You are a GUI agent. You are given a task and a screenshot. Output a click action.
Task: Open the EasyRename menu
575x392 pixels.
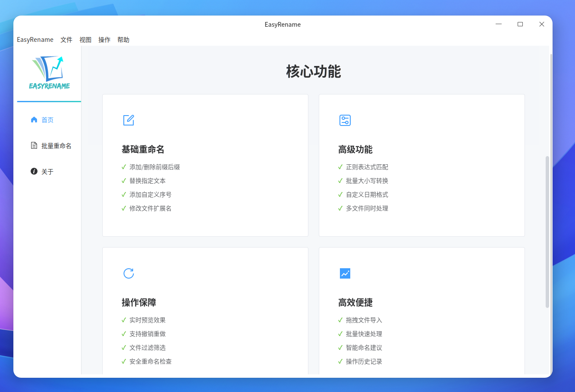[35, 40]
